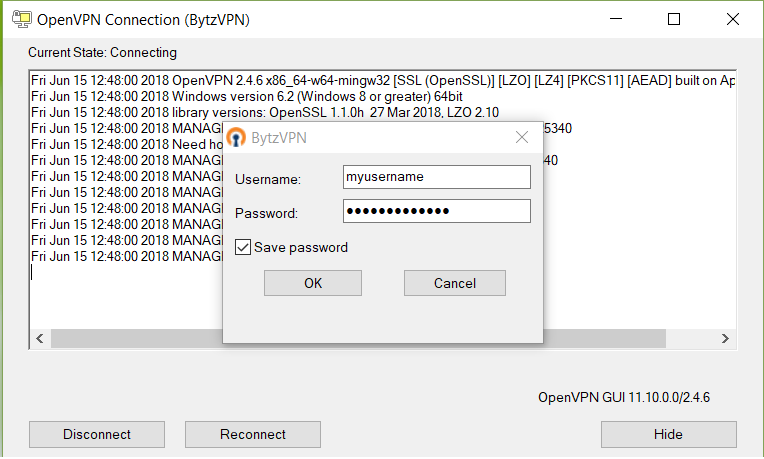Focus the Password input field
The height and width of the screenshot is (459, 764).
click(x=437, y=211)
